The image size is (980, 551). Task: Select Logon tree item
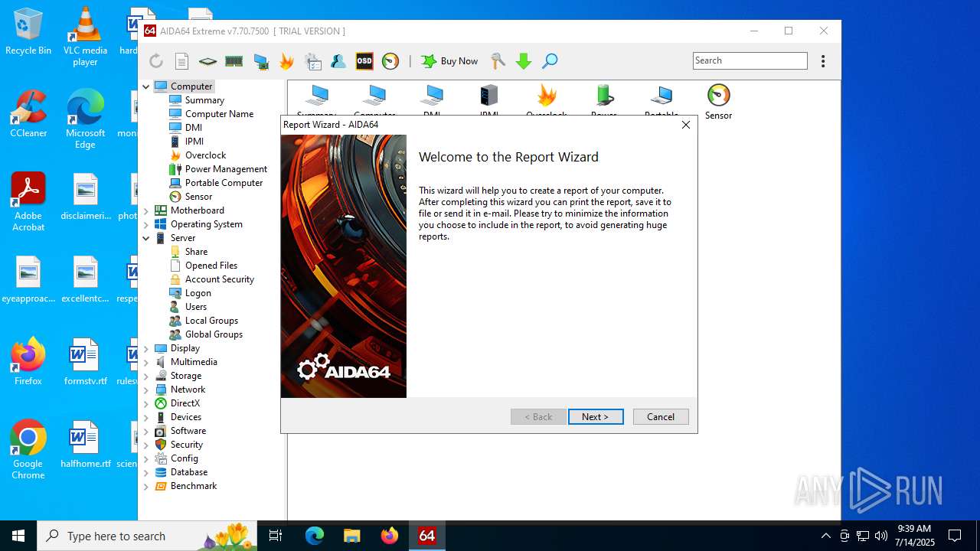click(198, 293)
